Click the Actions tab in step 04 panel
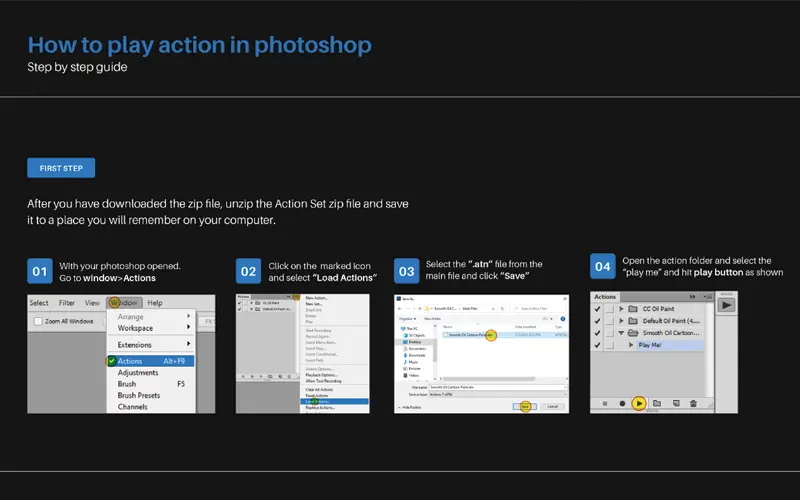The width and height of the screenshot is (800, 500). [605, 297]
